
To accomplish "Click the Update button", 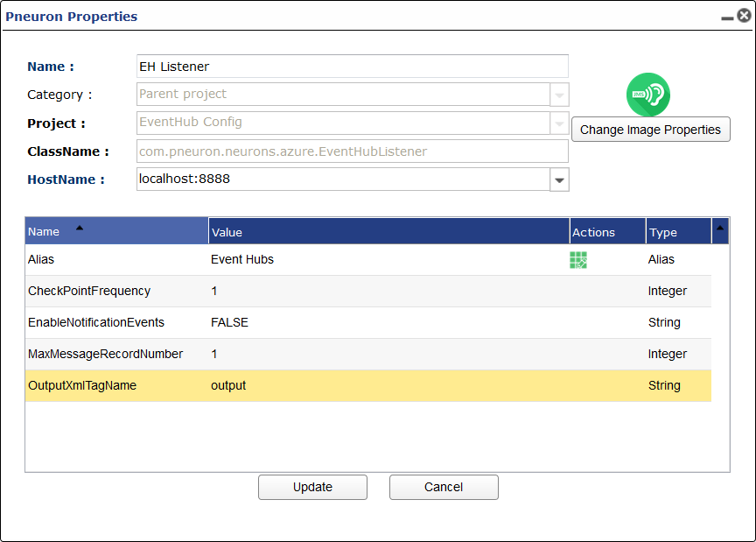I will [x=312, y=487].
